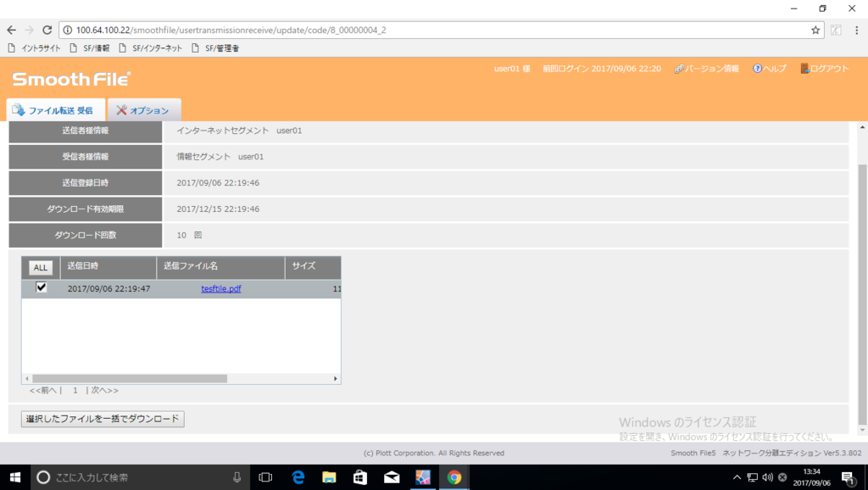Download tesftile.pdf via its link

click(220, 288)
